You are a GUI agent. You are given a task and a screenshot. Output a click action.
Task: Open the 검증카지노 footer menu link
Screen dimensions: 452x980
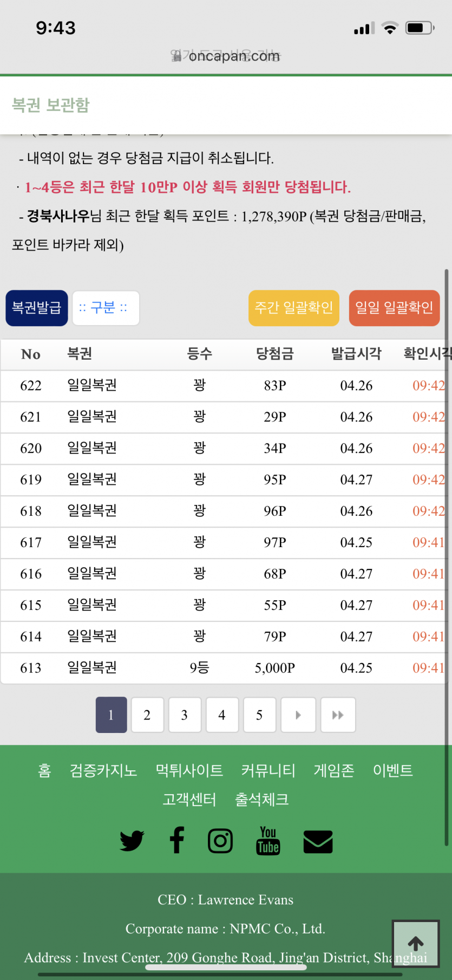click(x=103, y=770)
